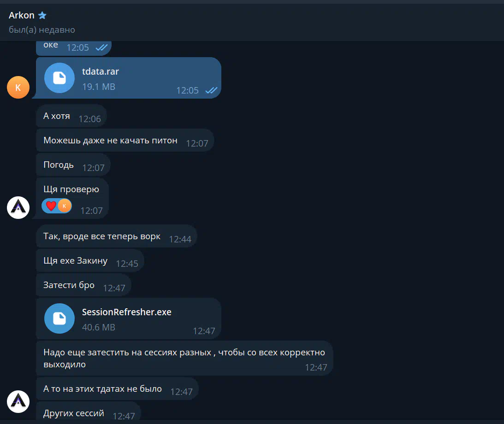Select the 'Затести бро' message bubble
This screenshot has width=504, height=424.
point(83,285)
